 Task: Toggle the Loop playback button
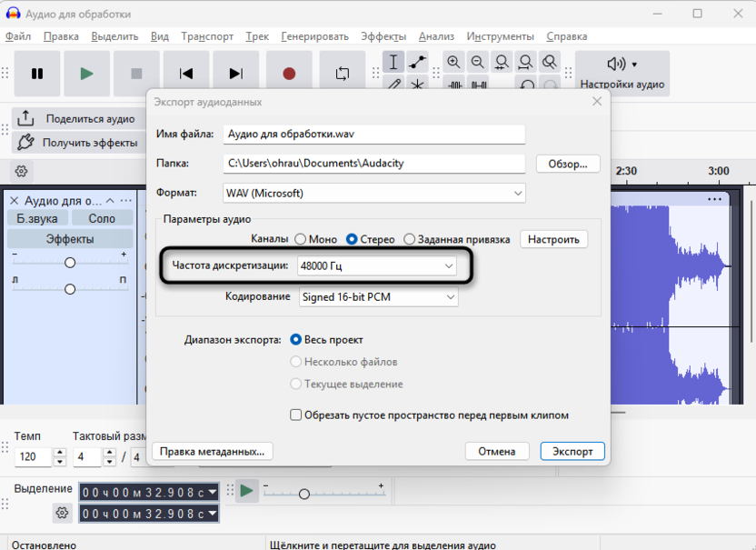click(x=343, y=74)
